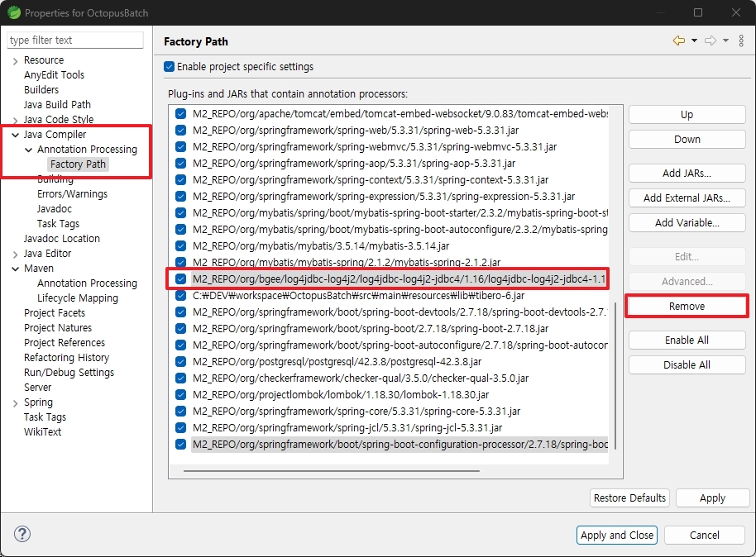This screenshot has width=756, height=557.
Task: Select Javadoc under Java Compiler
Action: pos(55,208)
